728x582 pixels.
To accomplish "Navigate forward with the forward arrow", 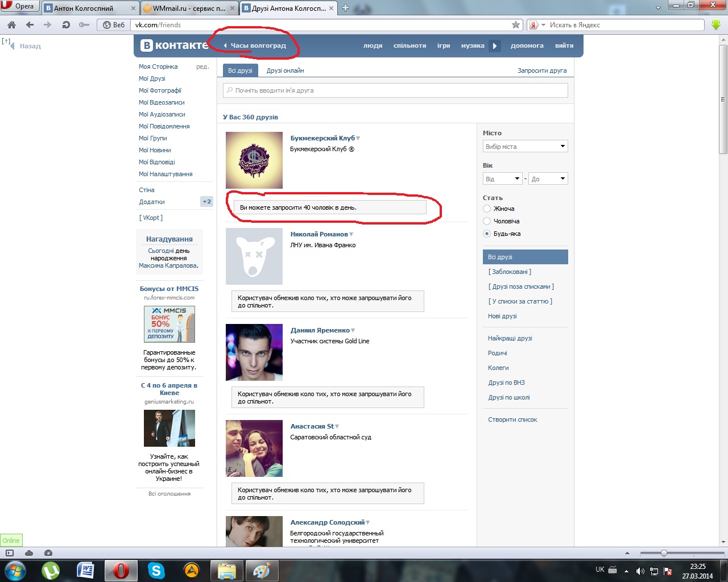I will click(47, 25).
